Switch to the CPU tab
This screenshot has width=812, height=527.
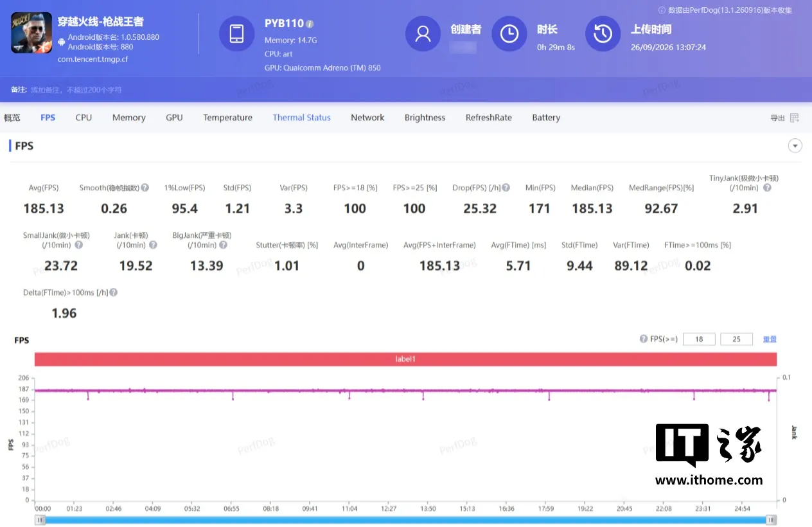[x=84, y=118]
